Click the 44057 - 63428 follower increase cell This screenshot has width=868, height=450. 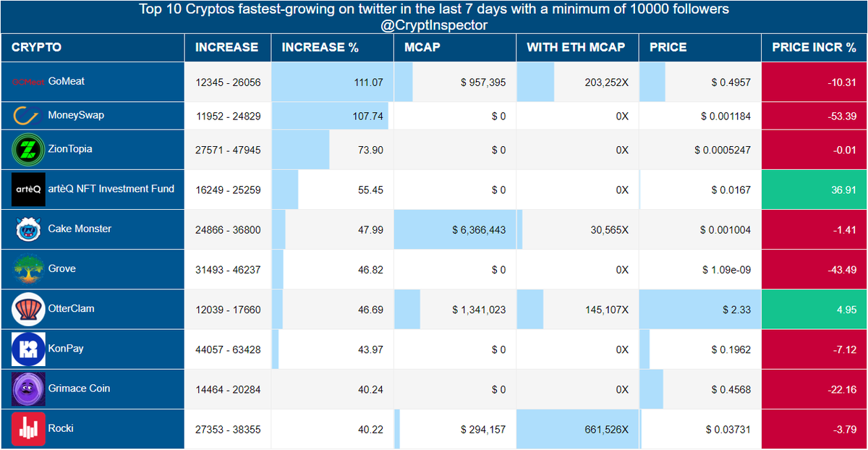pyautogui.click(x=228, y=349)
